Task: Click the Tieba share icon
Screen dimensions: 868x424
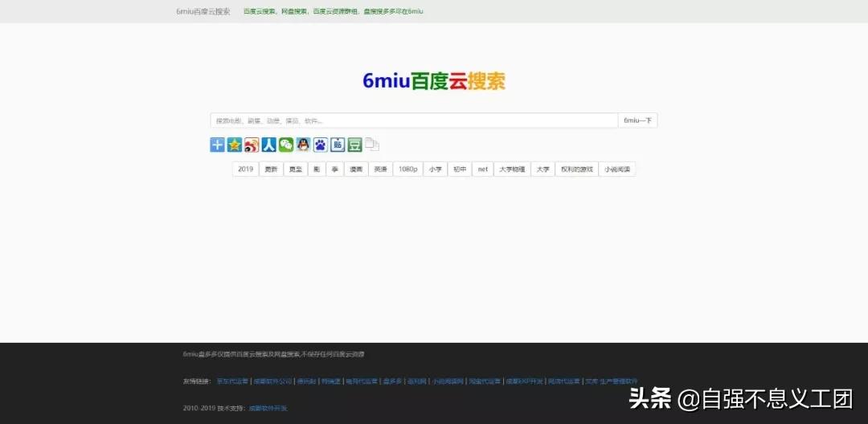Action: (338, 145)
